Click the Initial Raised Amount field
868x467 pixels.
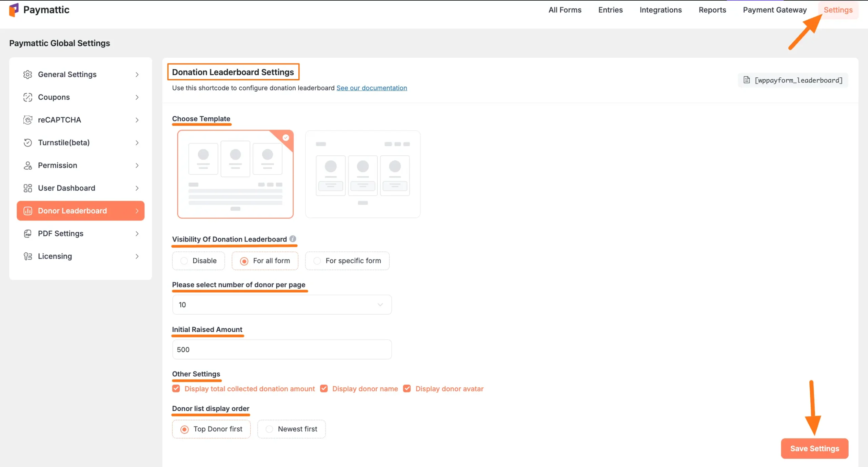(x=282, y=349)
